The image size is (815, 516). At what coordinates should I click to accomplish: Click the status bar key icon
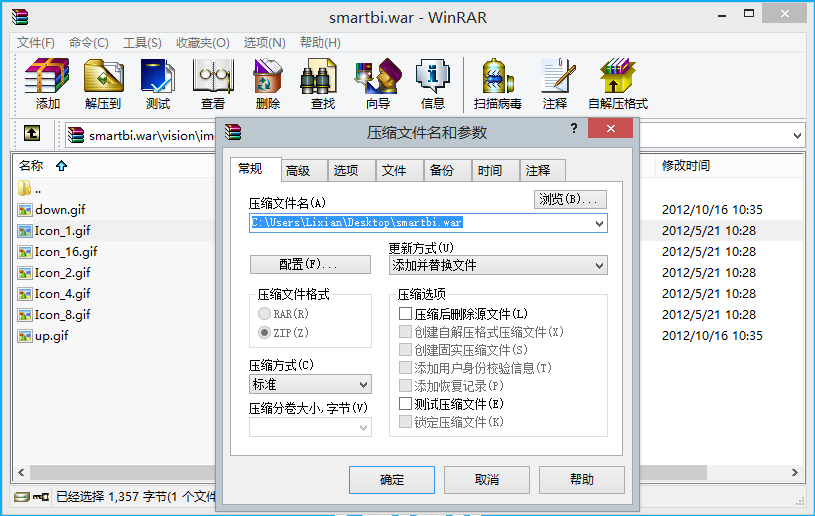coord(41,497)
